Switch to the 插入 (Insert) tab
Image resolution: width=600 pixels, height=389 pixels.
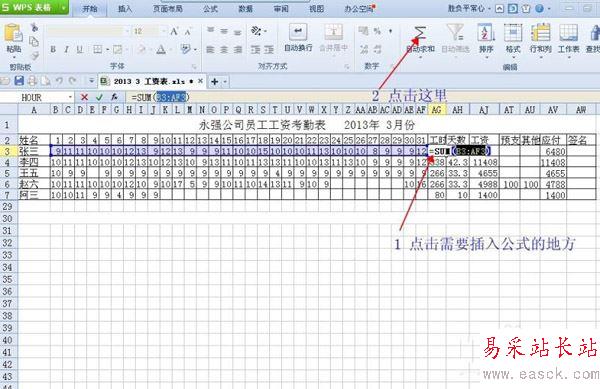coord(125,8)
